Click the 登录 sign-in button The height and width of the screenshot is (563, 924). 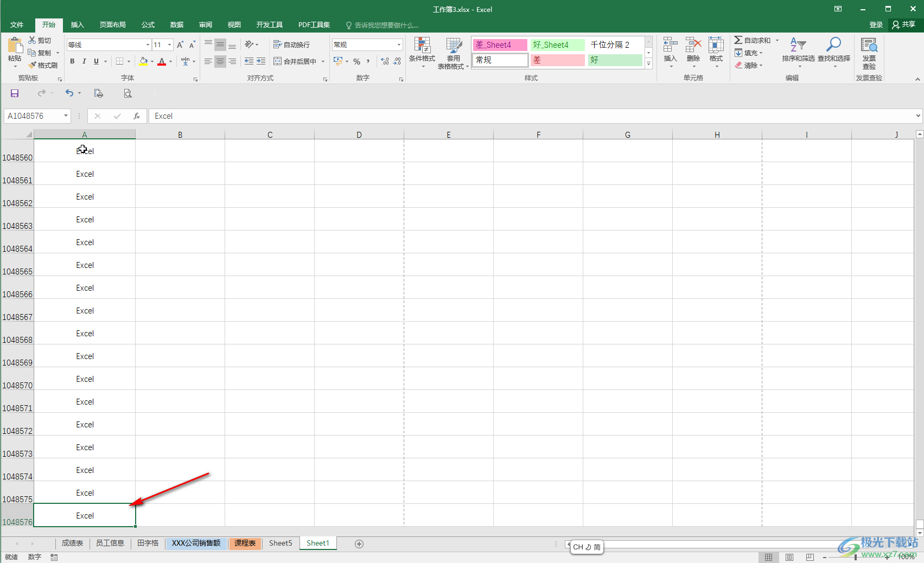coord(876,25)
